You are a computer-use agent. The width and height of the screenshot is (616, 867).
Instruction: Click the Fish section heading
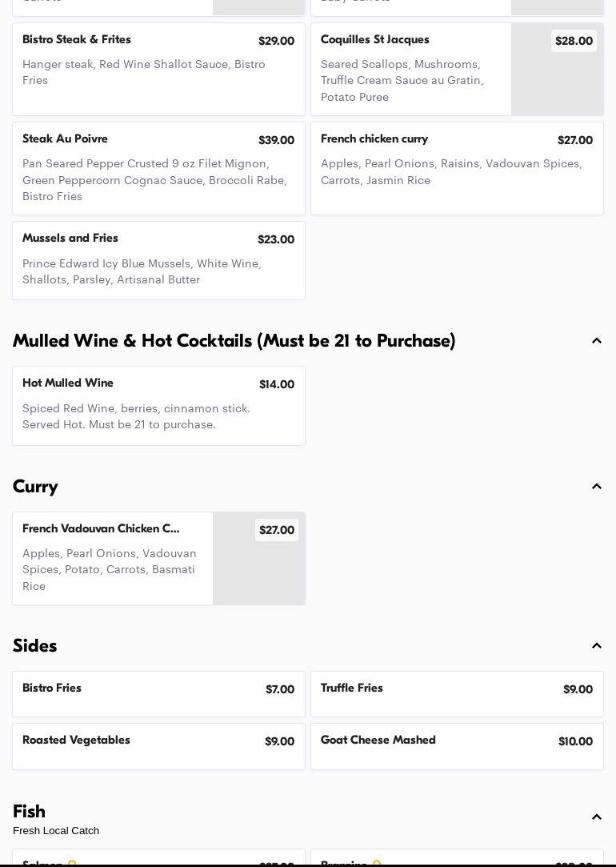click(x=30, y=812)
